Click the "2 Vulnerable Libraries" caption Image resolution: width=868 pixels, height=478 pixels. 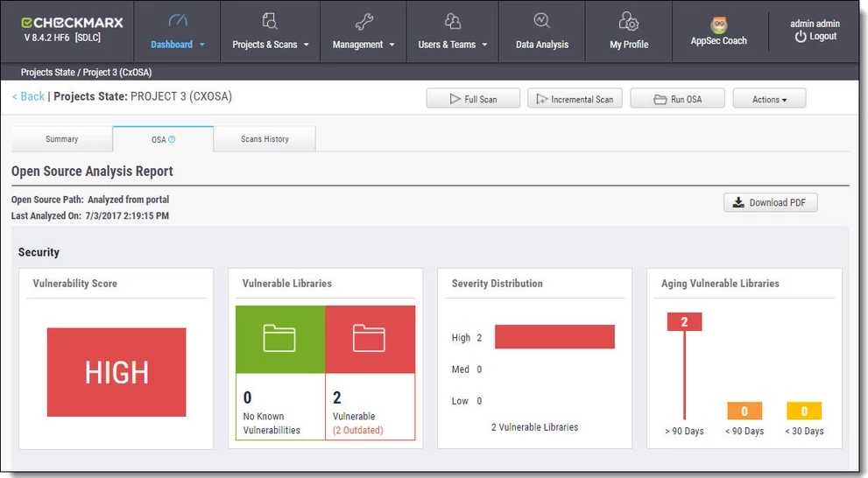[x=535, y=427]
